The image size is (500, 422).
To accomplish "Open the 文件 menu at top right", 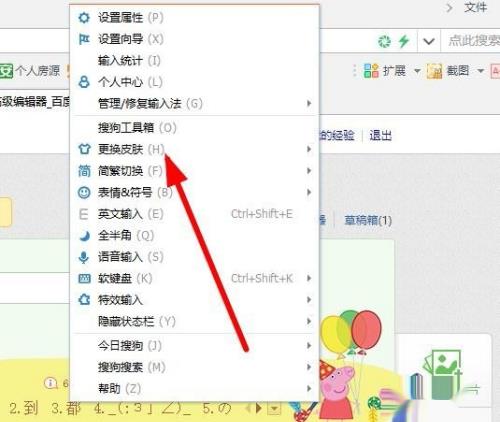I will click(x=476, y=7).
